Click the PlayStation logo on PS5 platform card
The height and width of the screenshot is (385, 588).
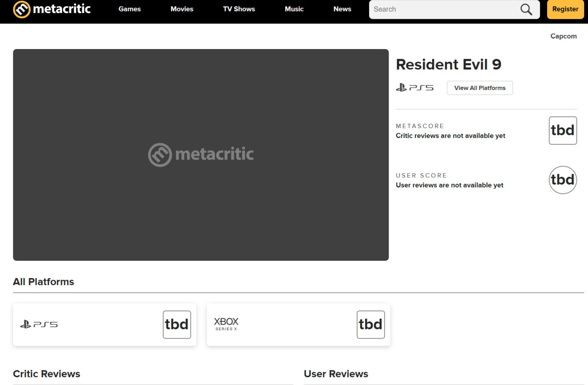39,324
